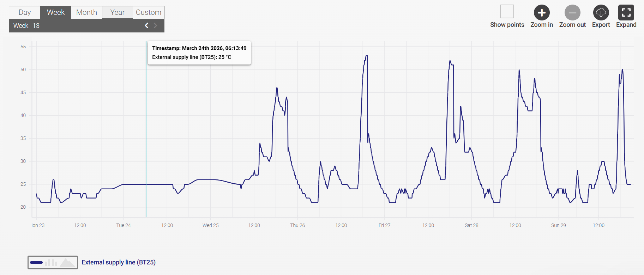
Task: Click the Week 13 label in header
Action: click(x=26, y=26)
